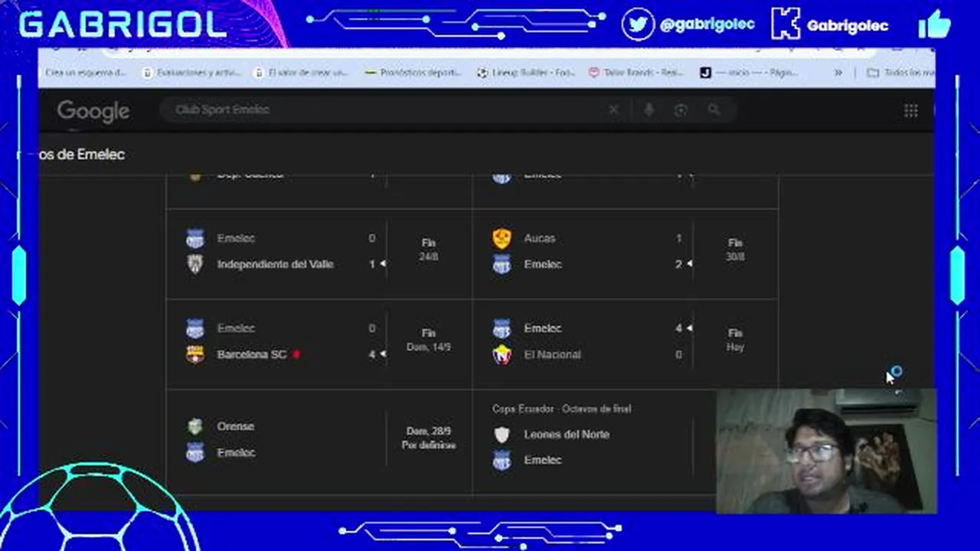The width and height of the screenshot is (980, 551).
Task: Click Emelec crest in Independiente del Valle match
Action: pyautogui.click(x=195, y=239)
